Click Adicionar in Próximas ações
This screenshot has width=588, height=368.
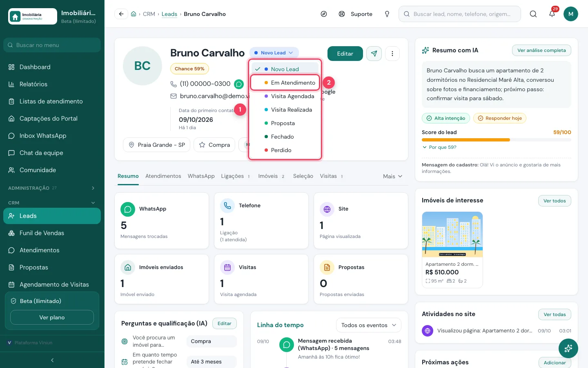tap(555, 363)
